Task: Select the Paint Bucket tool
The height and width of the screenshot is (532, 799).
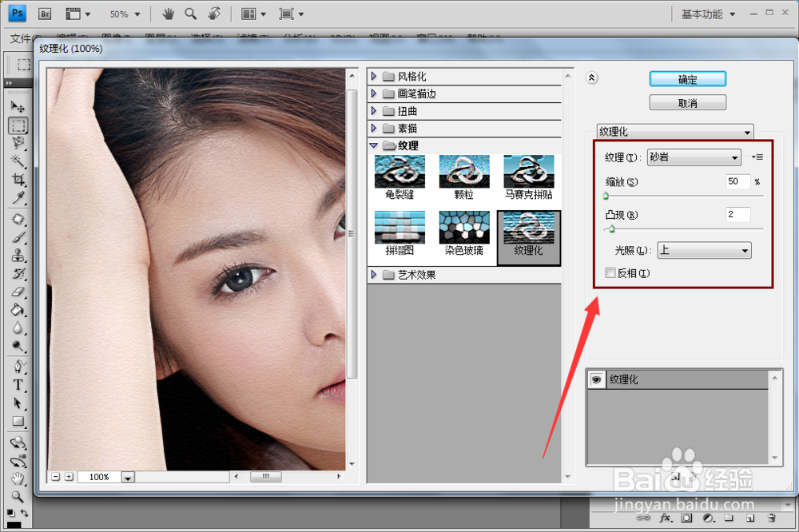Action: [18, 310]
